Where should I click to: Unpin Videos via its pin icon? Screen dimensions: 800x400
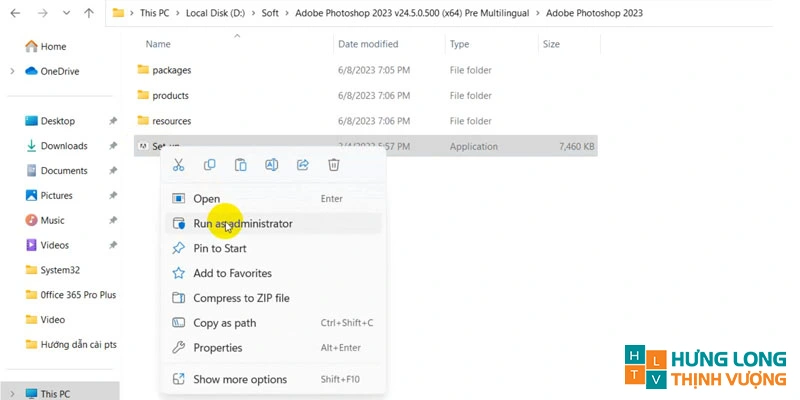tap(113, 245)
